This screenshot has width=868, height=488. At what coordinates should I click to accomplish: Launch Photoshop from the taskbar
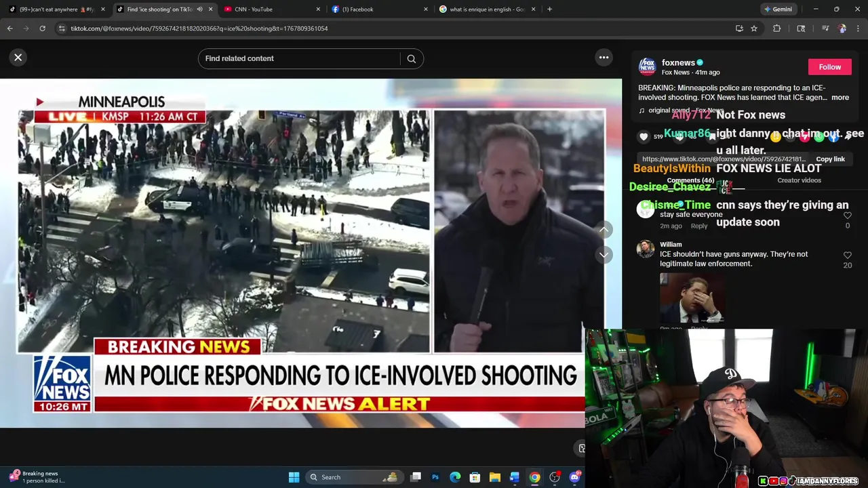pos(435,477)
